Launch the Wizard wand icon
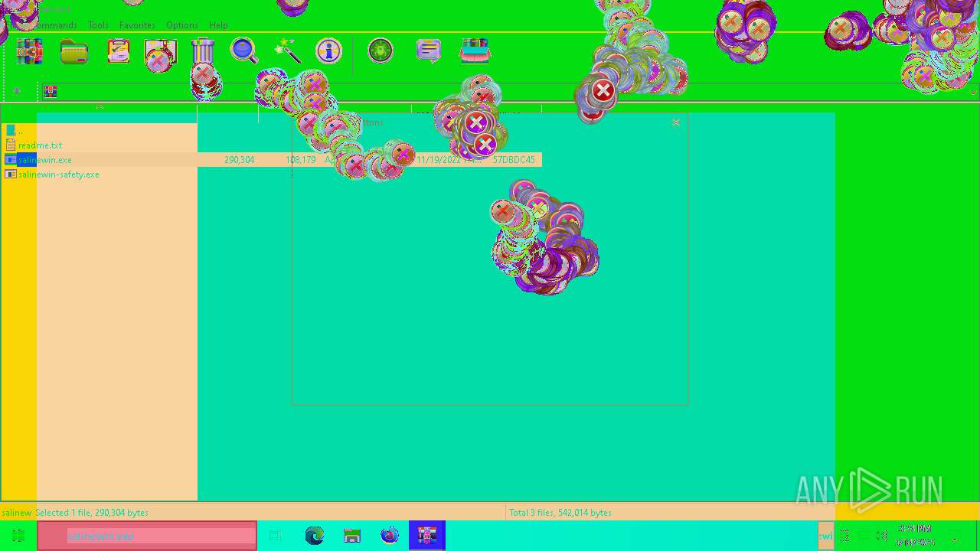 [x=289, y=51]
